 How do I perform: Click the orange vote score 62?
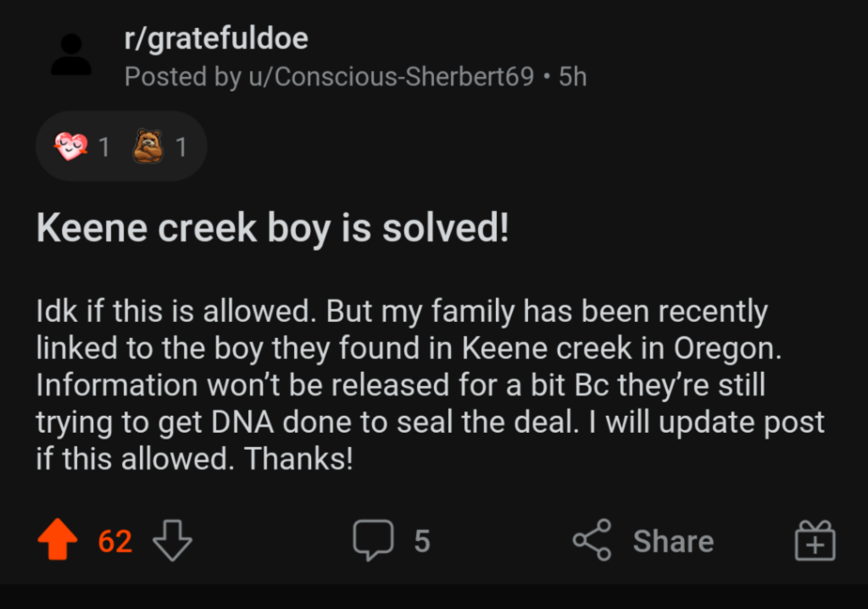tap(115, 540)
